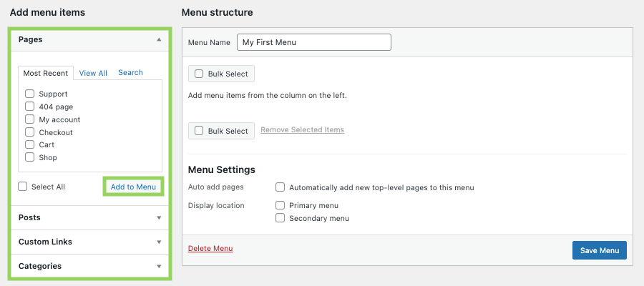Check the Support page checkbox

(30, 94)
